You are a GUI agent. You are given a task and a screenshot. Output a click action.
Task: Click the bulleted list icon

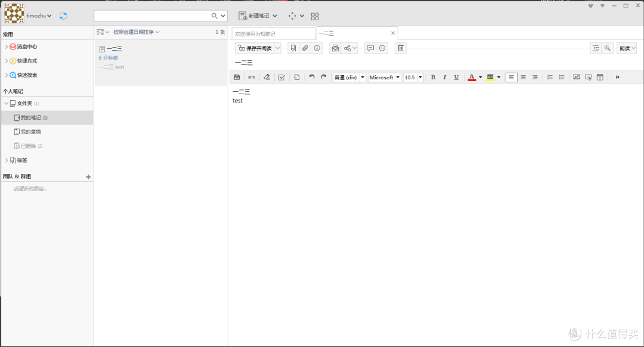tap(562, 77)
